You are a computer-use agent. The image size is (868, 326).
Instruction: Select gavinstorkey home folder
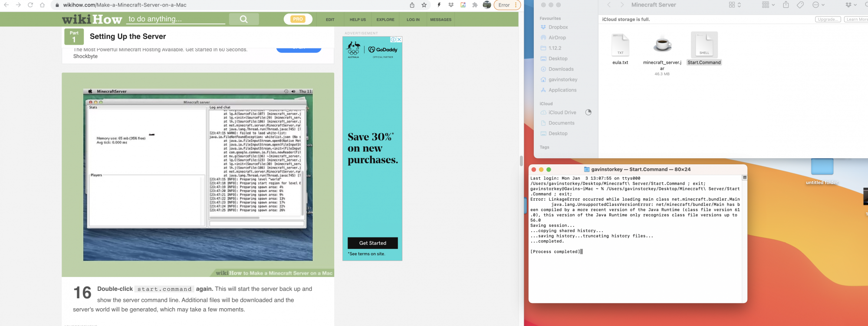562,79
